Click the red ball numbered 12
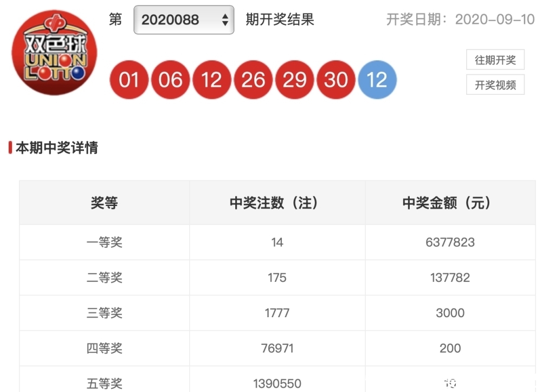The height and width of the screenshot is (392, 542). (x=211, y=80)
